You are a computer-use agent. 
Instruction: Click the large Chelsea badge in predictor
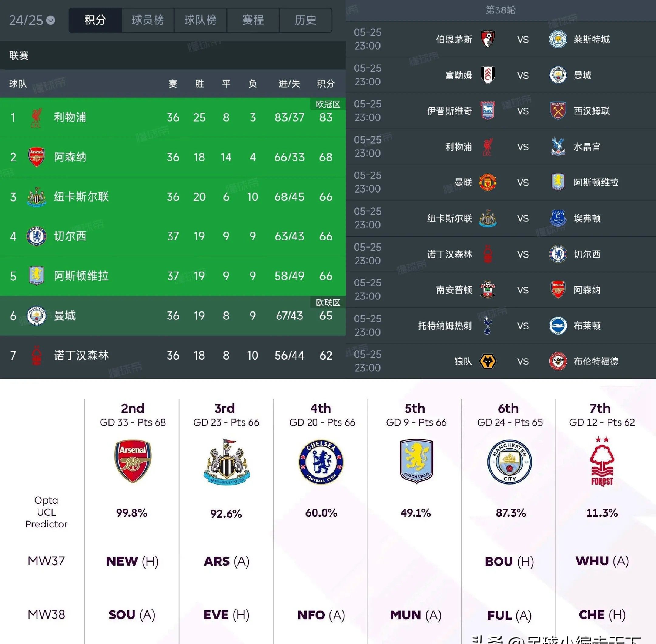(321, 462)
